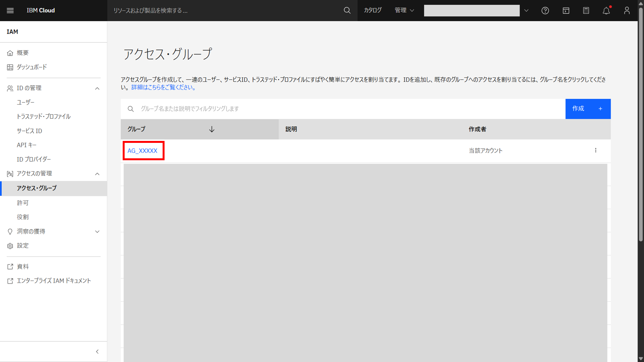Open the account switcher dropdown
This screenshot has width=644, height=362.
coord(526,10)
